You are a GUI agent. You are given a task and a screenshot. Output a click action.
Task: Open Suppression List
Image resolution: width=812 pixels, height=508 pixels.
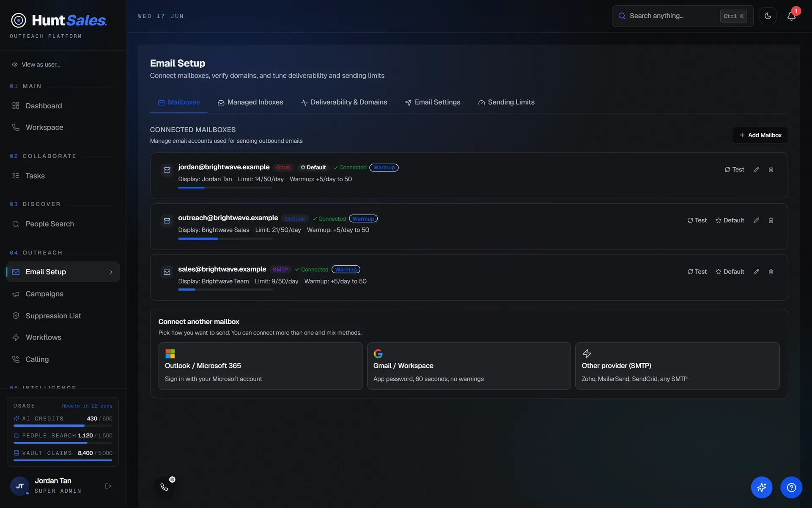point(63,316)
